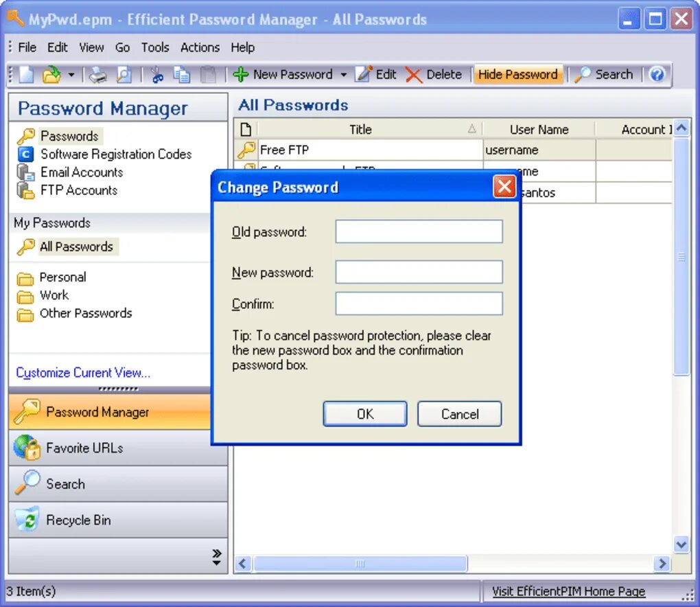
Task: Click OK in Change Password dialog
Action: tap(364, 414)
